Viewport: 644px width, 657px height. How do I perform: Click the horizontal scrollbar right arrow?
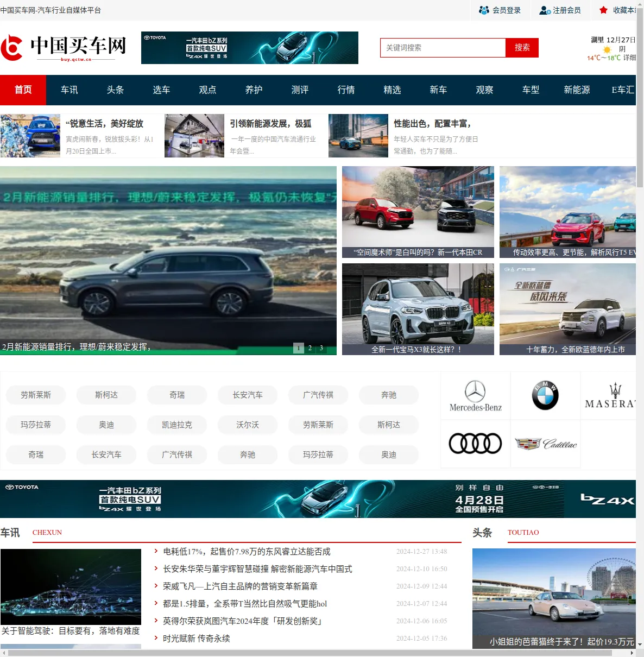click(x=632, y=653)
